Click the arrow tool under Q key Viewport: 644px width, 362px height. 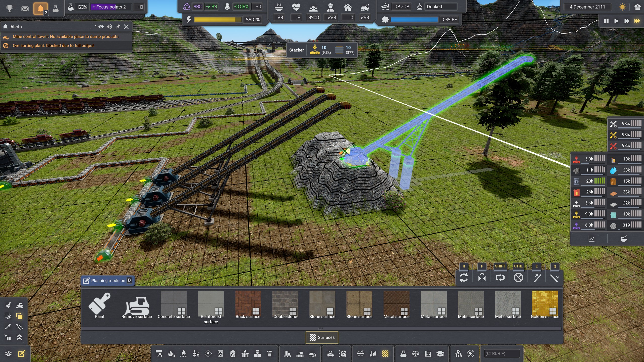[555, 278]
